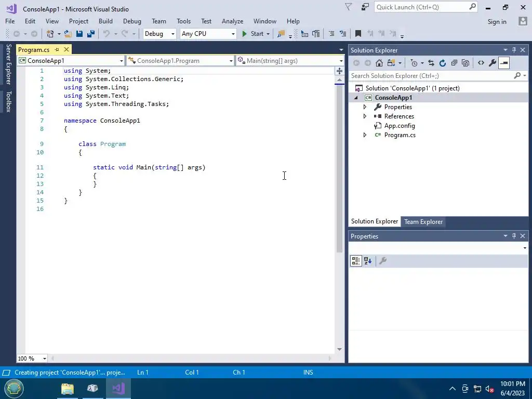Toggle pin on Program.cs tab

57,49
